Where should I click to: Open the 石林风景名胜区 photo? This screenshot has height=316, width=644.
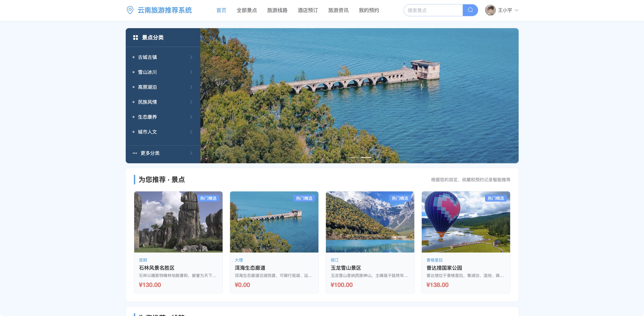click(178, 222)
